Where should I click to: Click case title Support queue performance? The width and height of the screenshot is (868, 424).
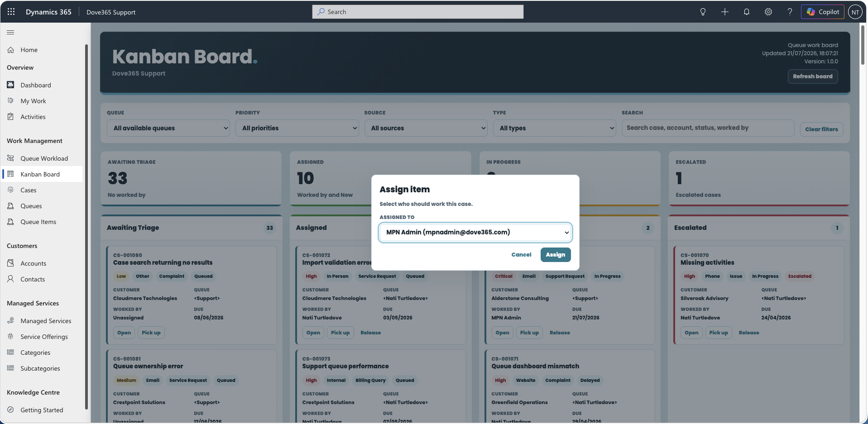point(345,366)
